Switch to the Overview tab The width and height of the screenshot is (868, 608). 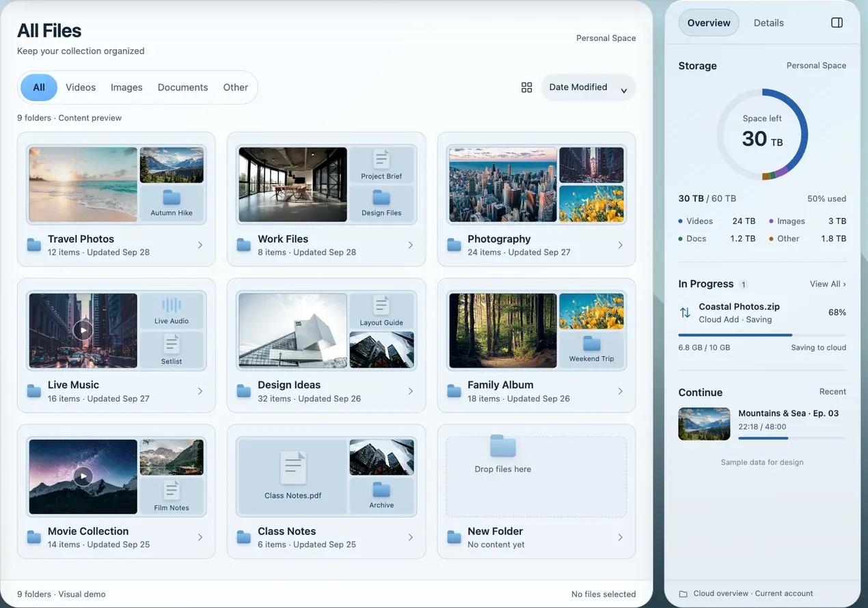click(x=709, y=23)
